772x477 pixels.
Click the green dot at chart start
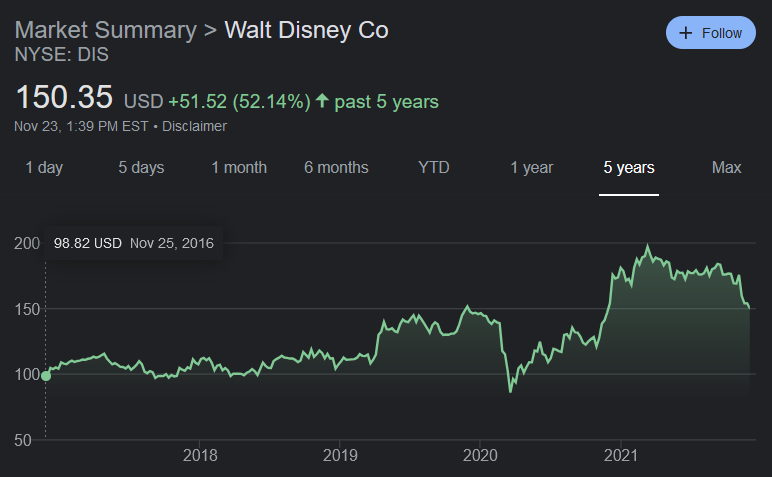(x=45, y=376)
